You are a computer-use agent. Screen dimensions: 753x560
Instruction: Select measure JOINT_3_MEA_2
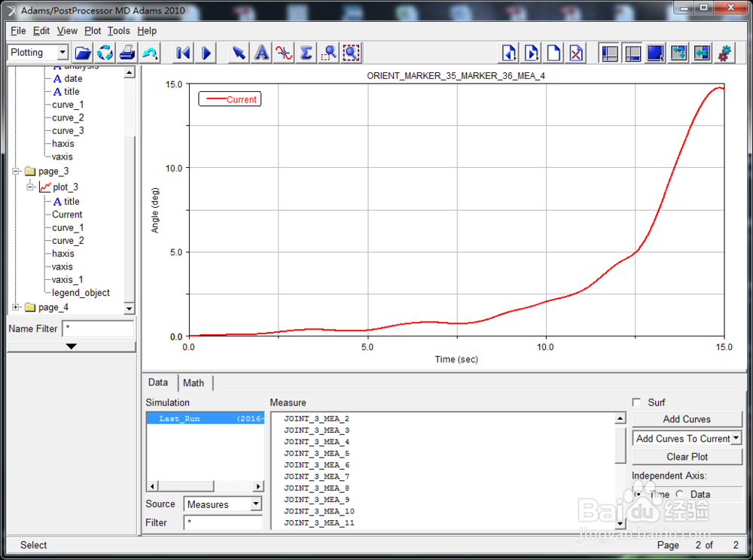[316, 418]
